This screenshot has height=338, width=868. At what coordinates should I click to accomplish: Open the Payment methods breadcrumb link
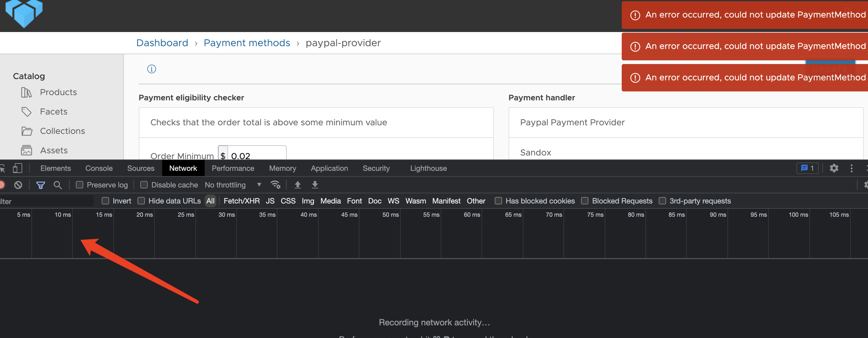(x=247, y=43)
